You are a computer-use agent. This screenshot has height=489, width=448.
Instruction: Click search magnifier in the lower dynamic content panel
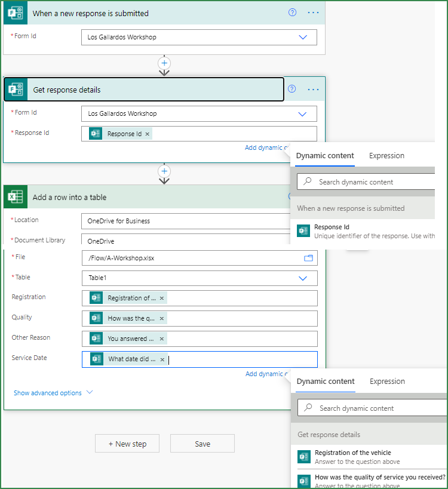308,407
